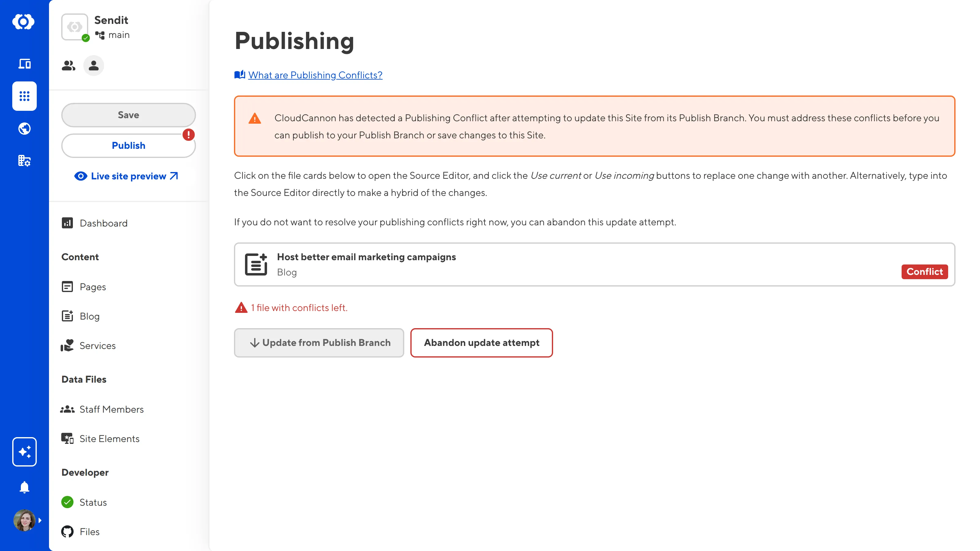Click the team members people icon

click(69, 66)
